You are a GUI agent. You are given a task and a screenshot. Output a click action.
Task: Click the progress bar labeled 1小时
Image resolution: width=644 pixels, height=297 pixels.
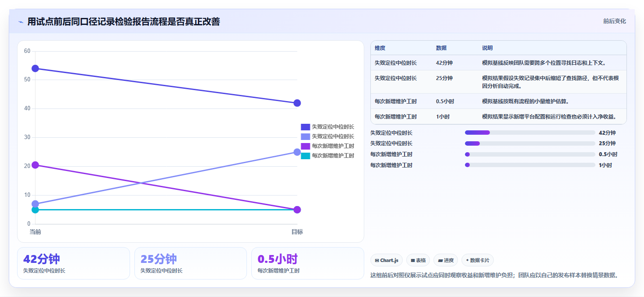(530, 165)
